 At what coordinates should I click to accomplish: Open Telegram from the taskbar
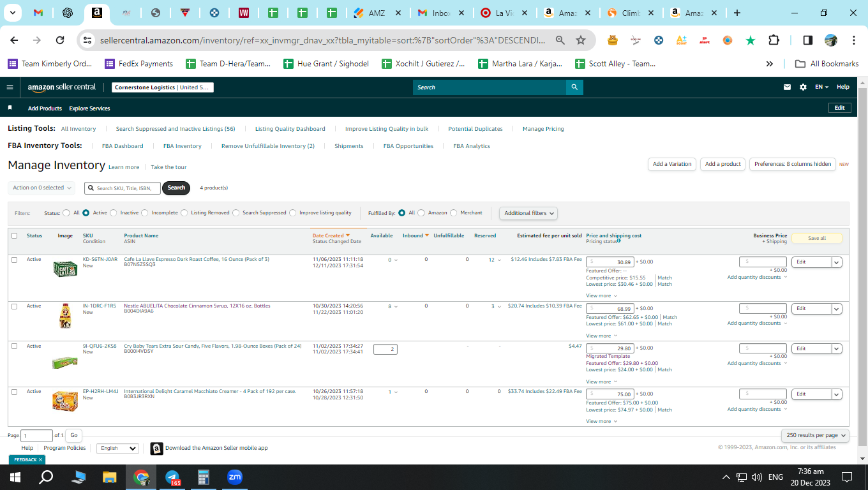[172, 477]
